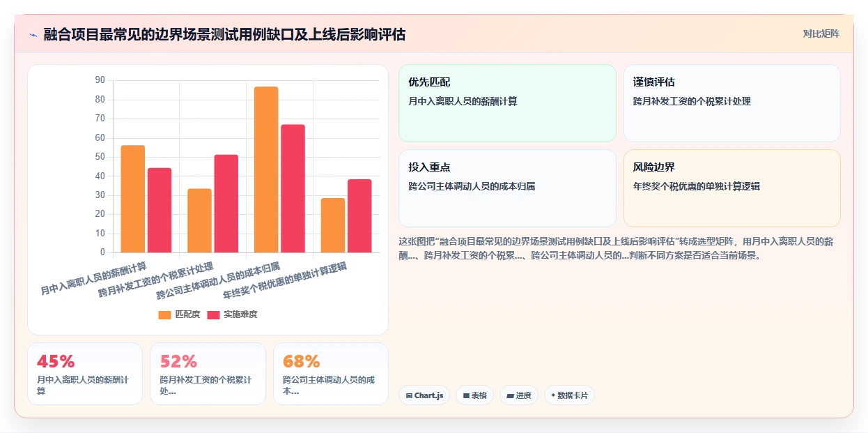Click the y-axis value 50
Image resolution: width=868 pixels, height=433 pixels.
pos(100,157)
